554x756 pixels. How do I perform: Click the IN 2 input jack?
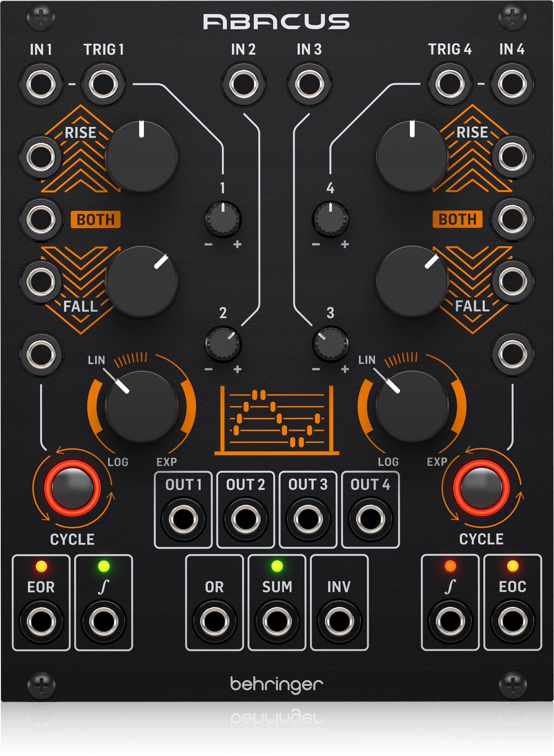pyautogui.click(x=244, y=84)
